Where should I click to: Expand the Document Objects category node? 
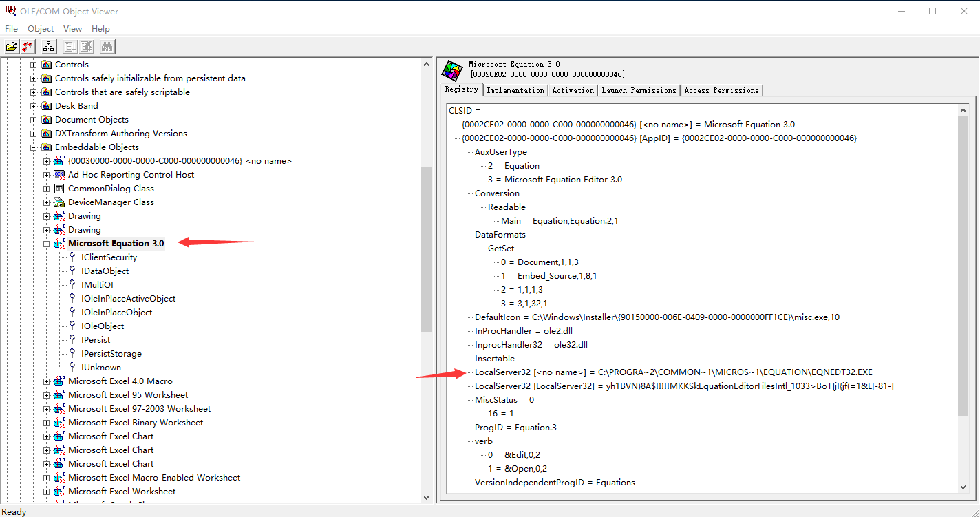pos(33,120)
